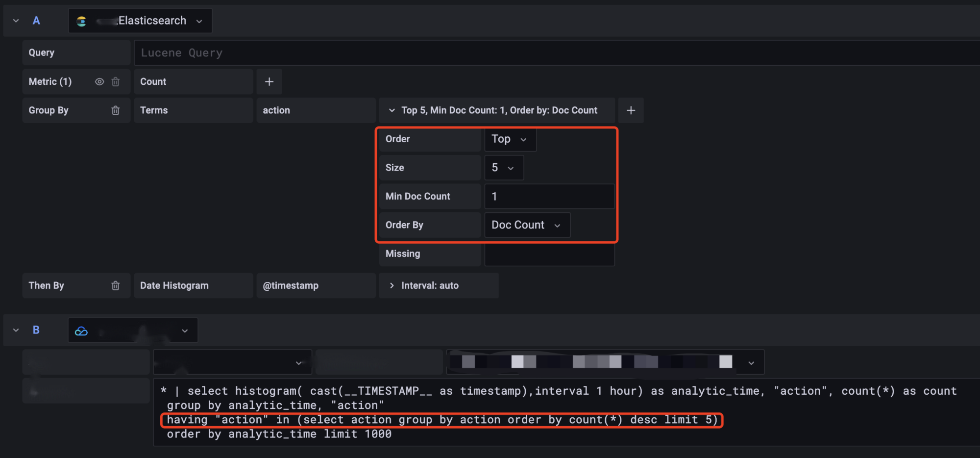Click the Metric (1) label
Image resolution: width=980 pixels, height=458 pixels.
pyautogui.click(x=50, y=82)
